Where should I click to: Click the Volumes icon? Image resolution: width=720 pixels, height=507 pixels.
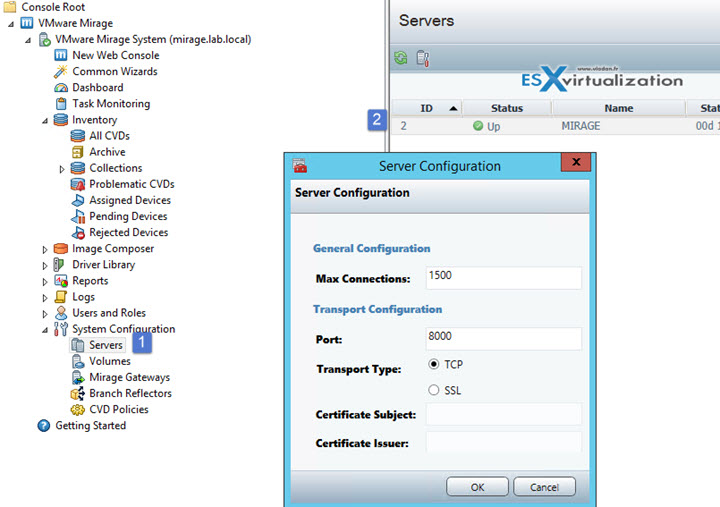point(78,361)
